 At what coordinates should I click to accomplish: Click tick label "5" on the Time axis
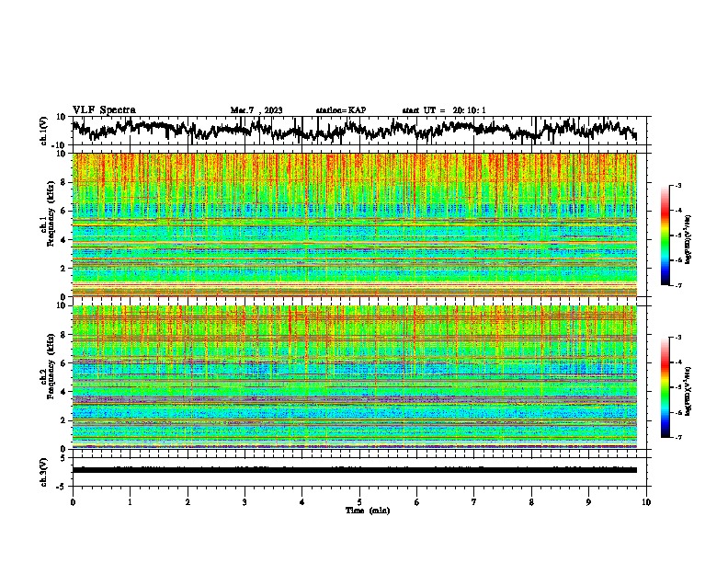pos(359,502)
